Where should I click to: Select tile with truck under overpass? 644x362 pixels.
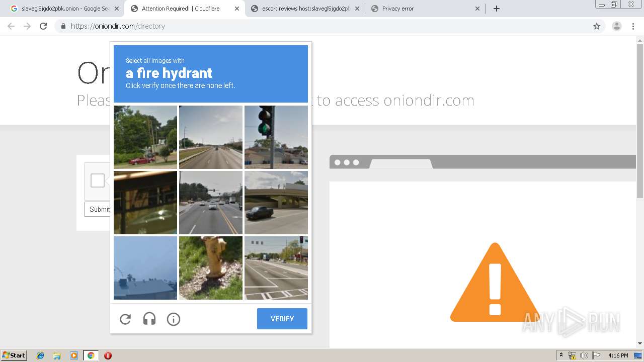(x=276, y=203)
